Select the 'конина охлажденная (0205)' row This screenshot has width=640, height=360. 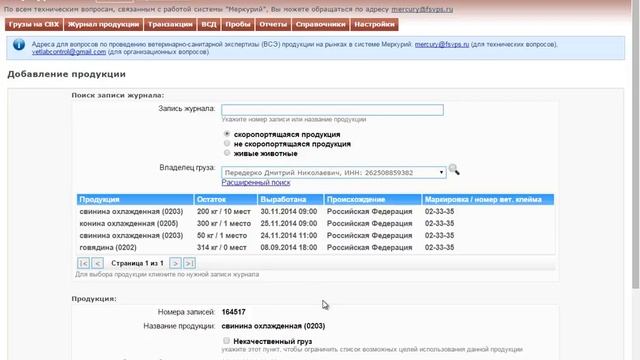[316, 223]
